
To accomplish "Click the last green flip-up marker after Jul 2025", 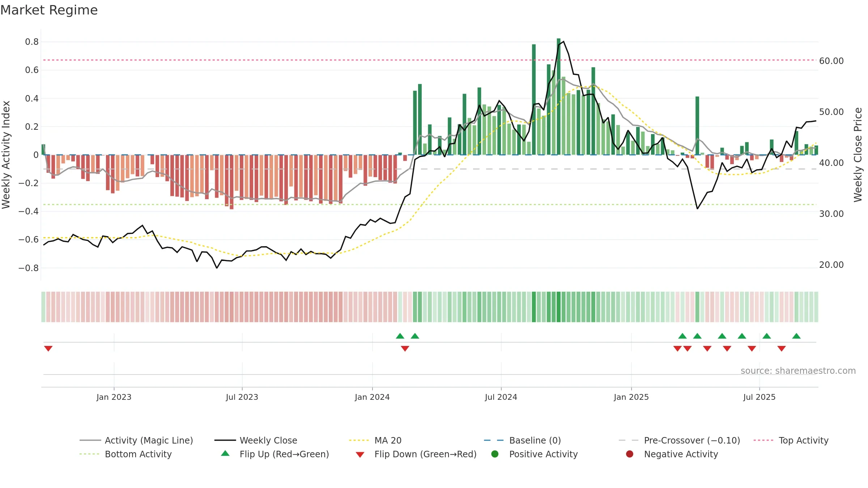I will click(x=796, y=336).
